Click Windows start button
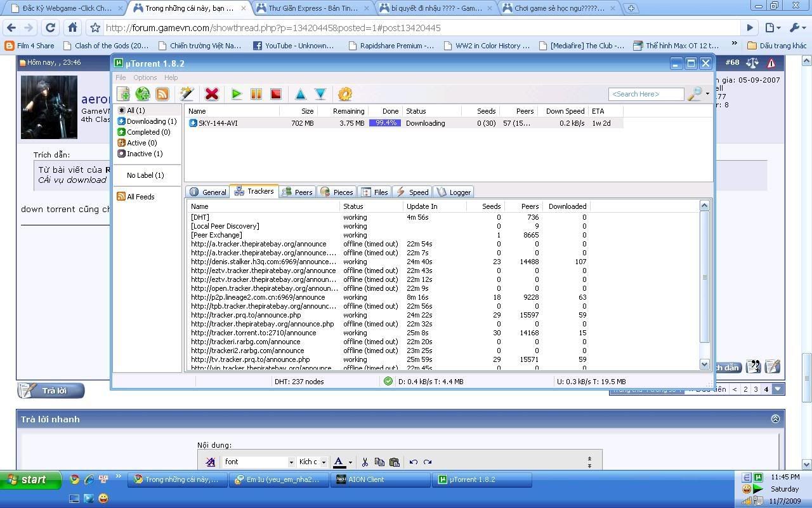This screenshot has width=812, height=508. click(x=30, y=480)
